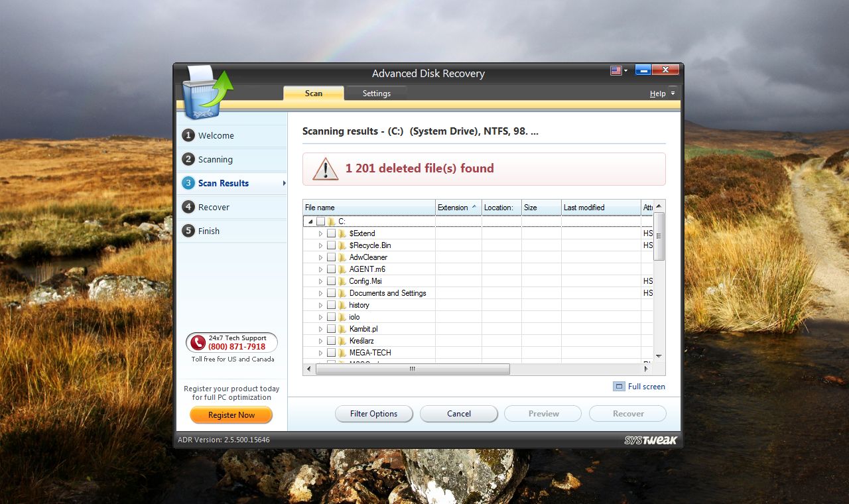Tick the history folder checkbox
The height and width of the screenshot is (504, 849).
tap(331, 305)
